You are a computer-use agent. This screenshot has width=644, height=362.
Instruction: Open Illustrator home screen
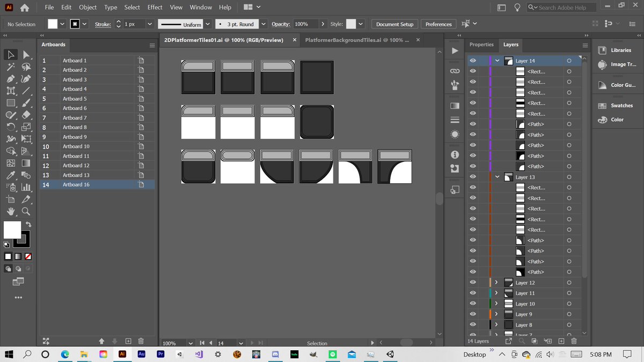[24, 8]
